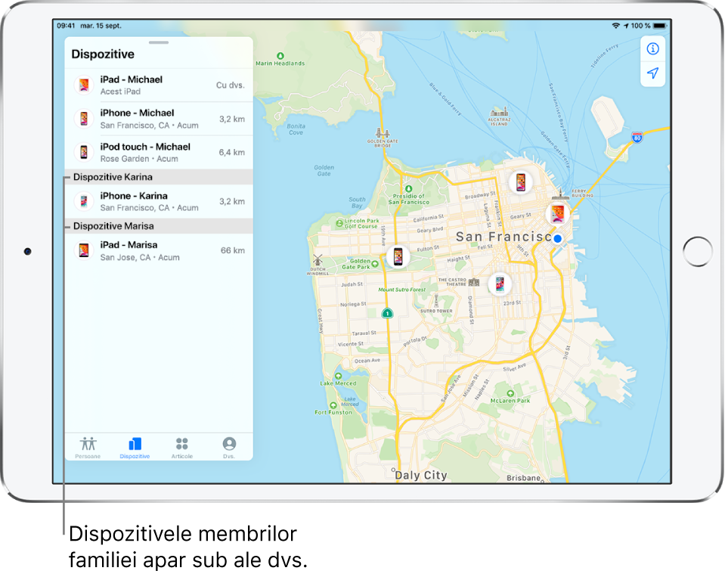The image size is (728, 577).
Task: Select iPhone - Karina device row
Action: pyautogui.click(x=159, y=201)
